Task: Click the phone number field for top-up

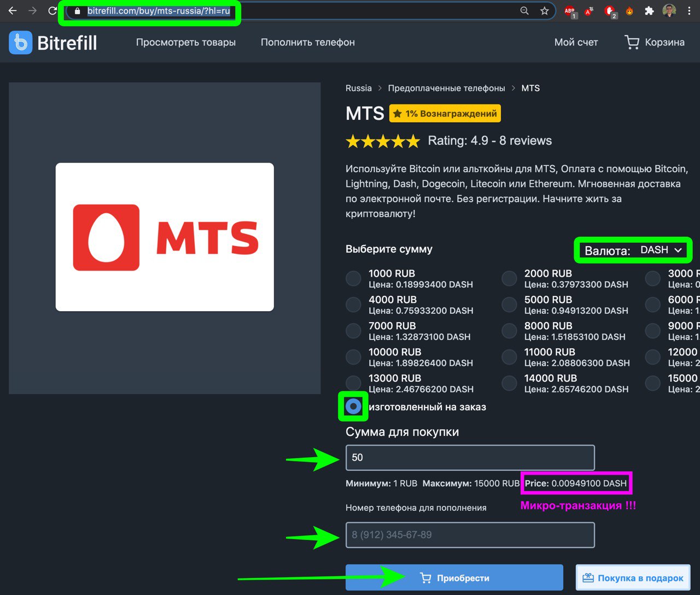Action: [x=470, y=535]
